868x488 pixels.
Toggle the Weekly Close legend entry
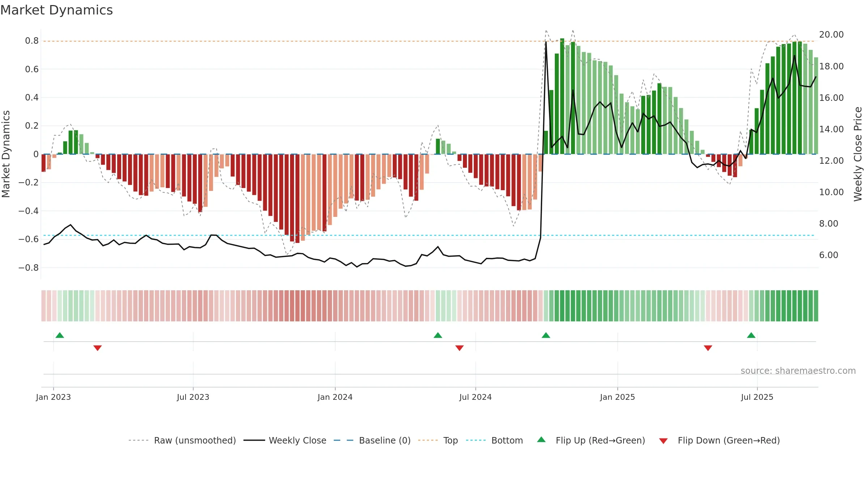285,440
